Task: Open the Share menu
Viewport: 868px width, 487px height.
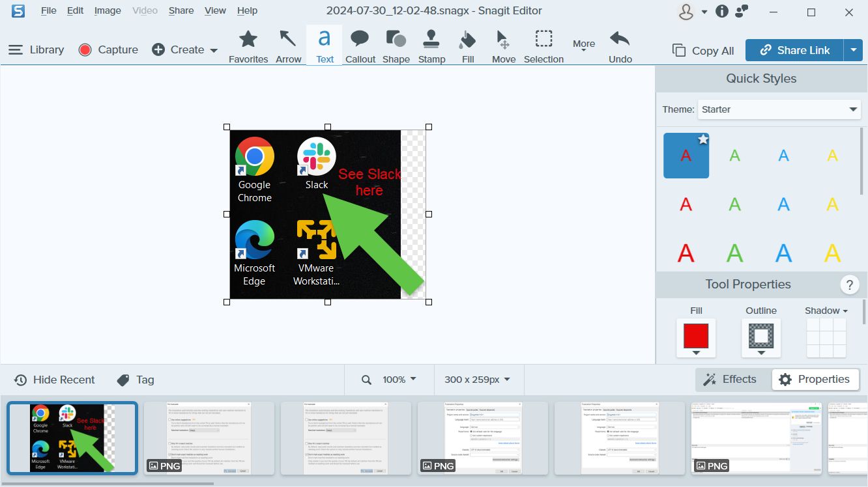Action: 181,10
